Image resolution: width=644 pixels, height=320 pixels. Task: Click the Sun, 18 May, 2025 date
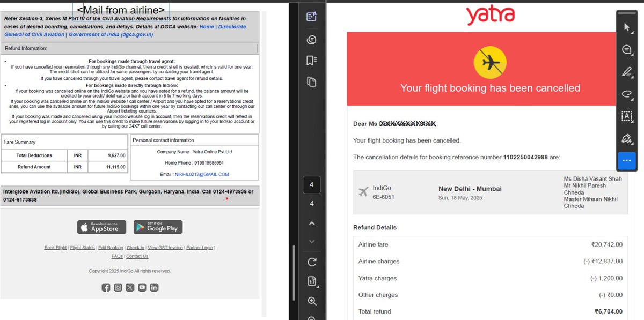460,198
